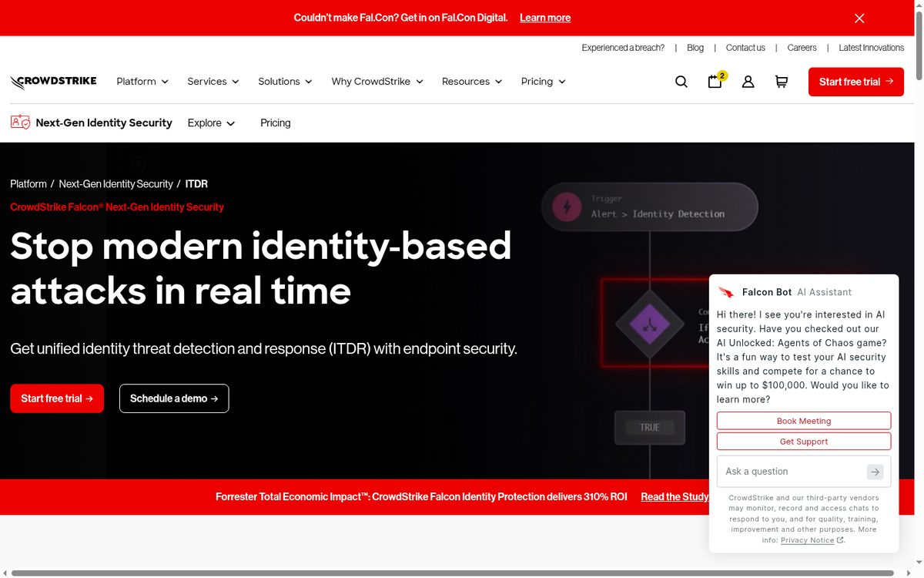Expand the Resources menu

click(x=472, y=82)
